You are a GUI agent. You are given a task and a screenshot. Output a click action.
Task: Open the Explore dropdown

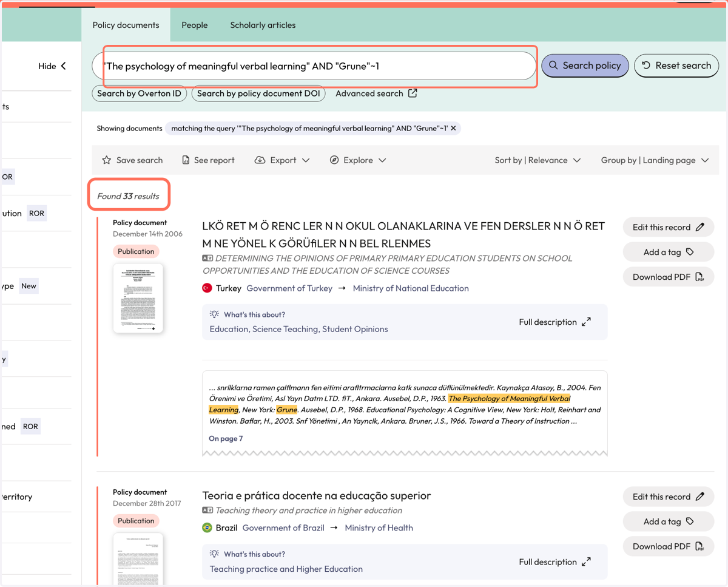pyautogui.click(x=358, y=160)
